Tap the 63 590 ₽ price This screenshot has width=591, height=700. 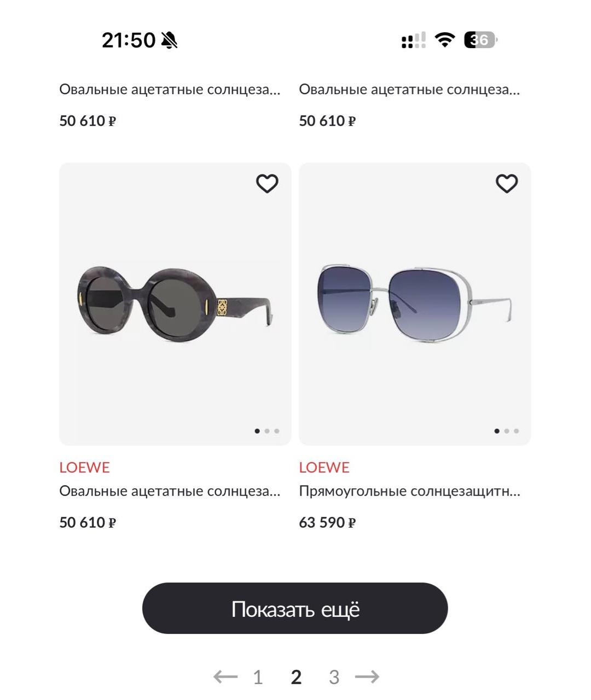pyautogui.click(x=327, y=523)
